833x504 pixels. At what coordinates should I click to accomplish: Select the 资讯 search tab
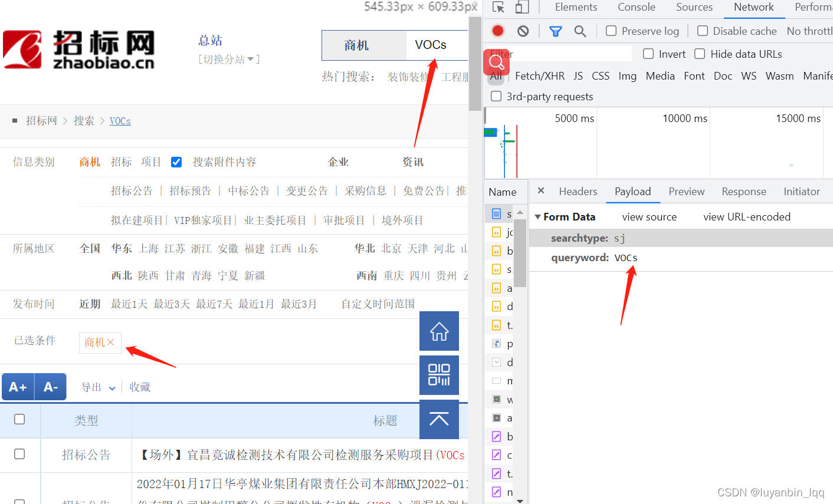click(x=413, y=162)
